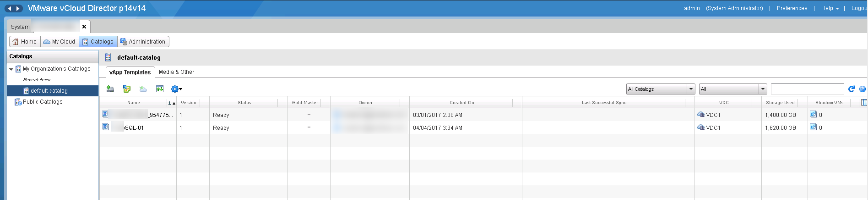Collapse My Organization's Catalogs tree node
The height and width of the screenshot is (200, 868).
click(11, 69)
